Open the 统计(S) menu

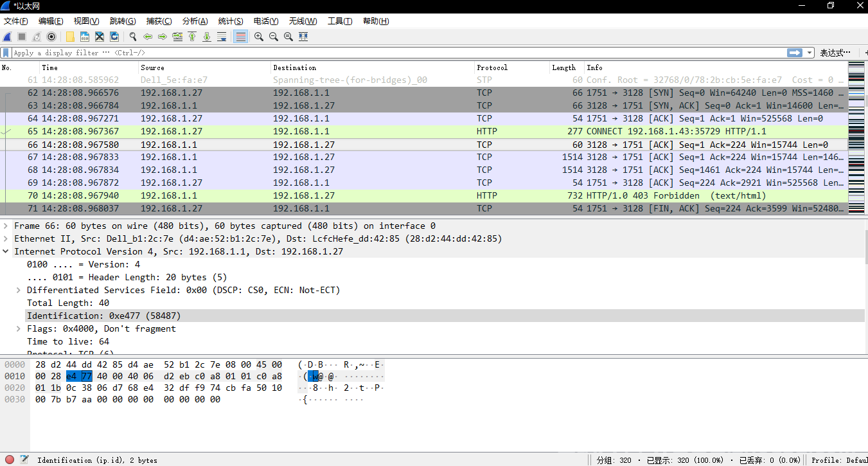point(231,21)
